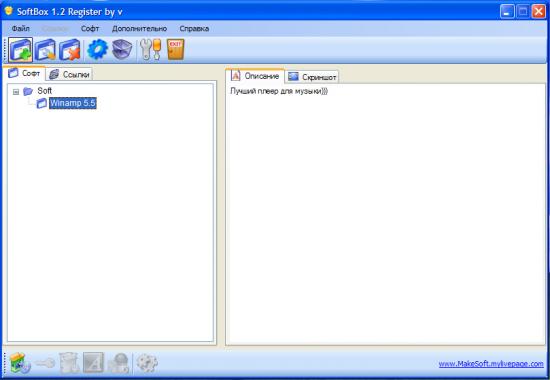This screenshot has height=380, width=550.
Task: Switch to the Скриншот tab
Action: click(x=312, y=77)
